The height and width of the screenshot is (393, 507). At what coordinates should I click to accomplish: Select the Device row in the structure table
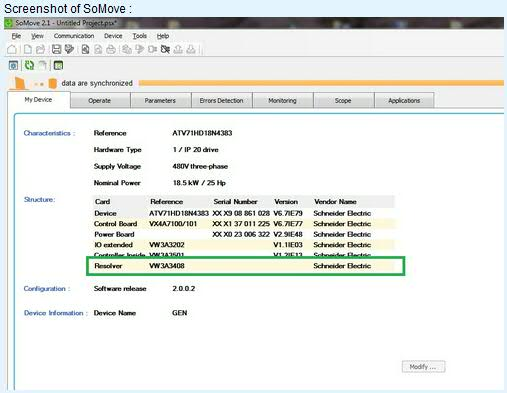coord(243,213)
